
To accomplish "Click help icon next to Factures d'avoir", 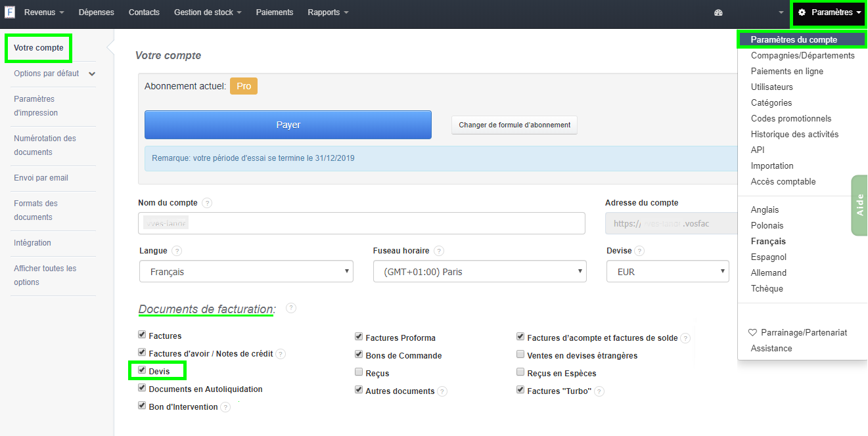I will (281, 353).
